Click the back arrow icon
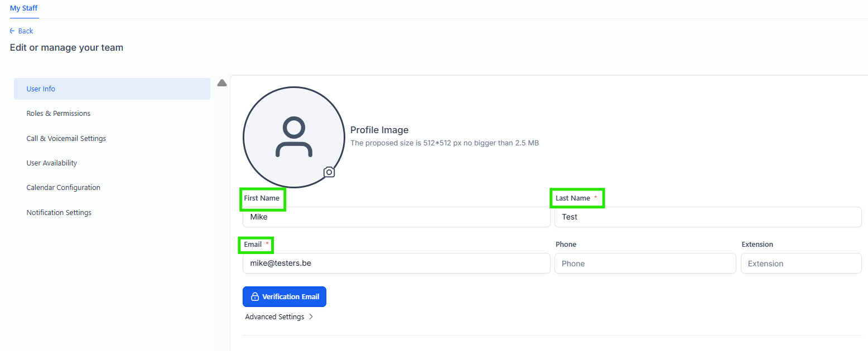Image resolution: width=868 pixels, height=351 pixels. coord(12,31)
